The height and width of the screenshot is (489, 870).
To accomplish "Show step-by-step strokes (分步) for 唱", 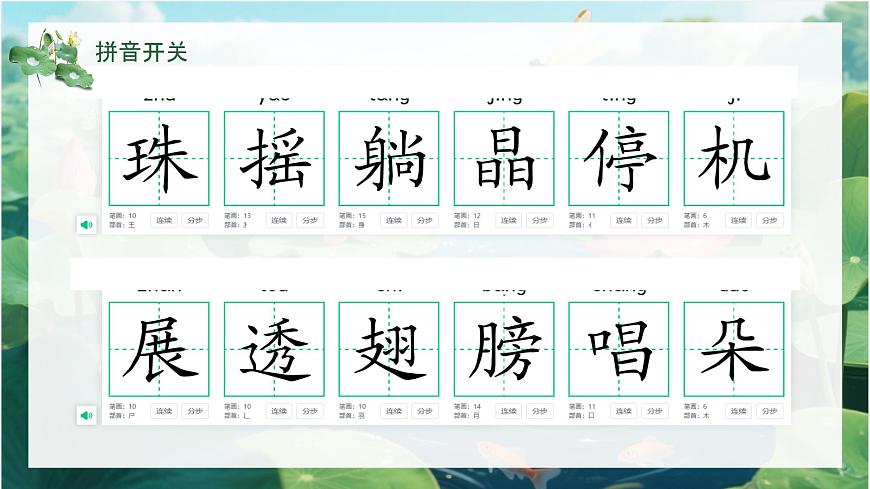I will 655,411.
